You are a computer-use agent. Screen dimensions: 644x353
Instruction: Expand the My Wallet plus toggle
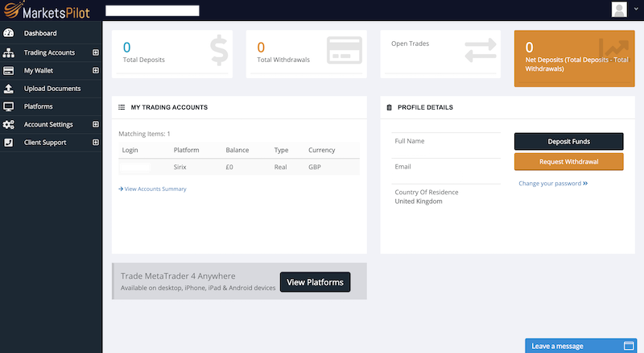[x=95, y=70]
